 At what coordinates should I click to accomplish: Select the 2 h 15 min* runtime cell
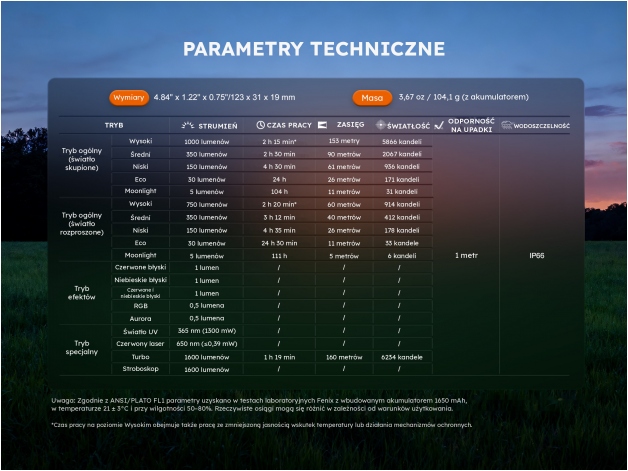280,141
